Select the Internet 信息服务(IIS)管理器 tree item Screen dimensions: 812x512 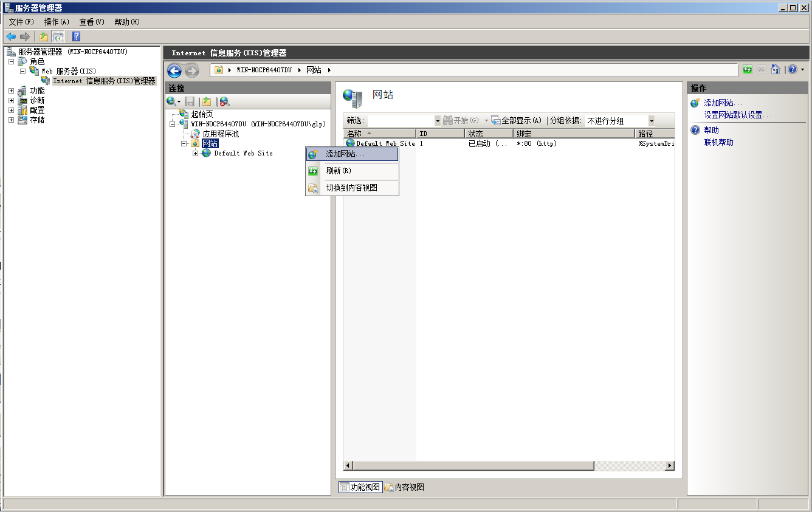pyautogui.click(x=104, y=81)
